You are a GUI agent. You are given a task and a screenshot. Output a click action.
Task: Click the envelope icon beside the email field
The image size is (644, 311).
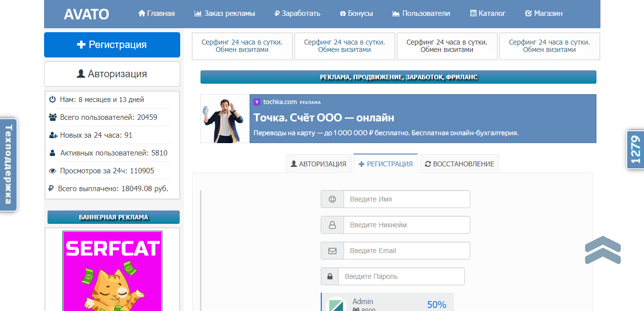tap(332, 251)
